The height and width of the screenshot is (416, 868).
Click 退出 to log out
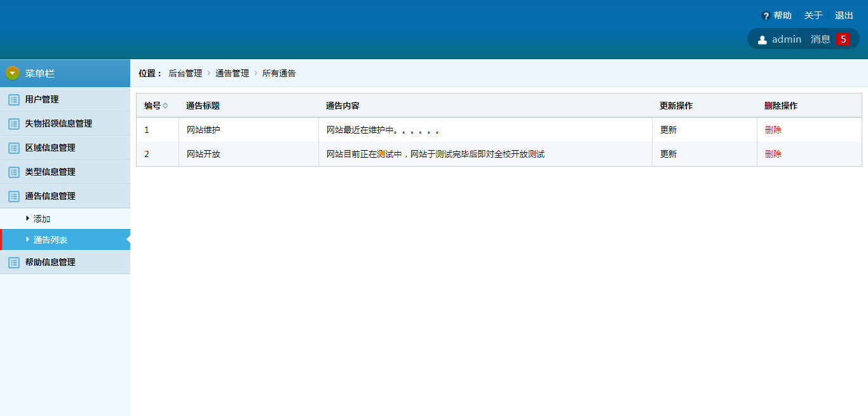click(x=844, y=16)
